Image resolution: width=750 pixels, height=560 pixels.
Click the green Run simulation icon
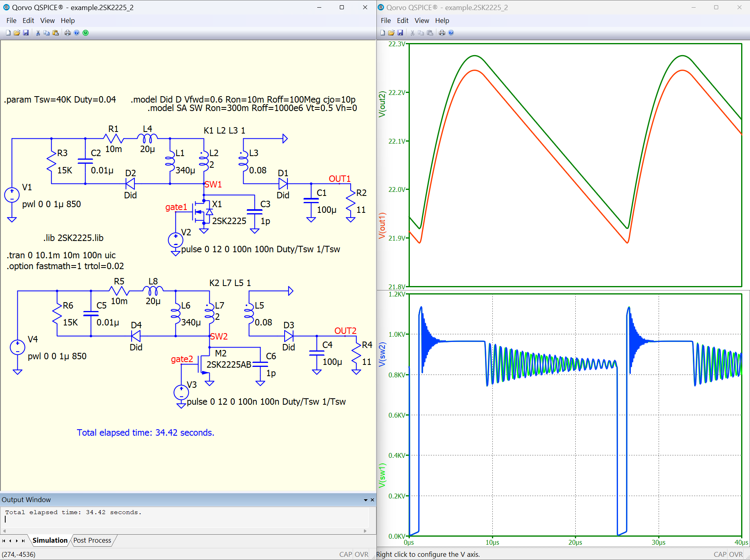[x=85, y=33]
